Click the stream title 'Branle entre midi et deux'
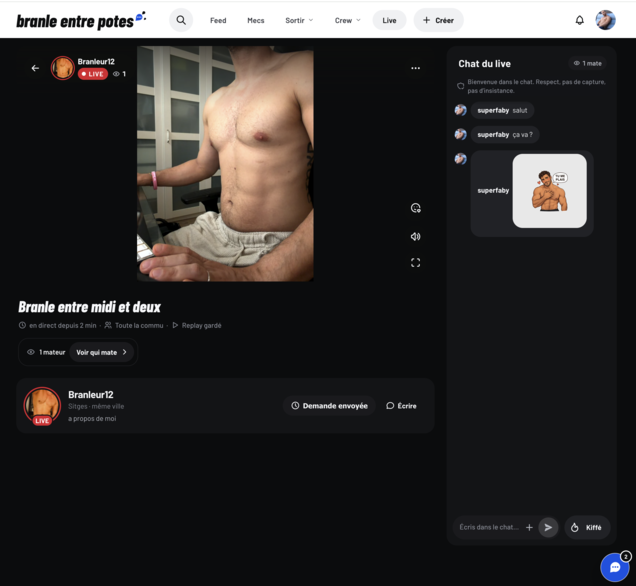The height and width of the screenshot is (586, 636). pyautogui.click(x=90, y=307)
